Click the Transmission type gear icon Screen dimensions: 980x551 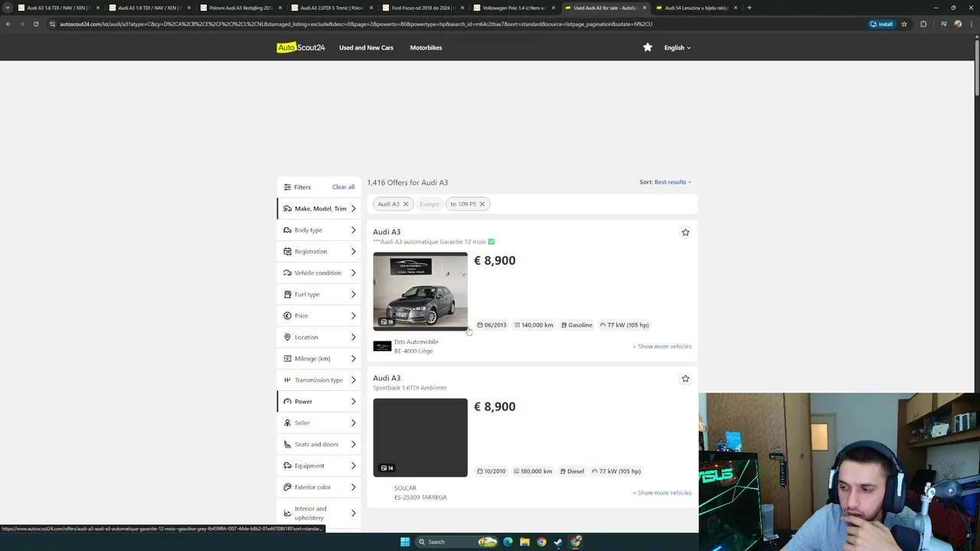point(287,380)
